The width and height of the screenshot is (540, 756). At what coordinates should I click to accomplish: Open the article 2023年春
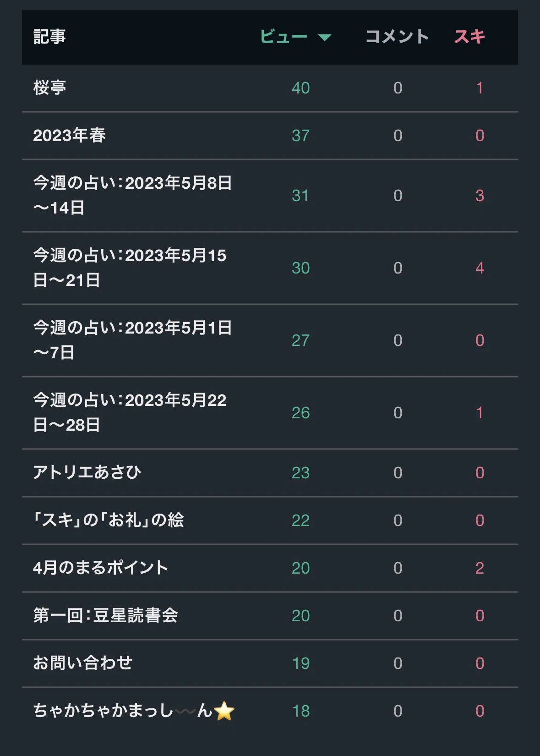(x=69, y=135)
